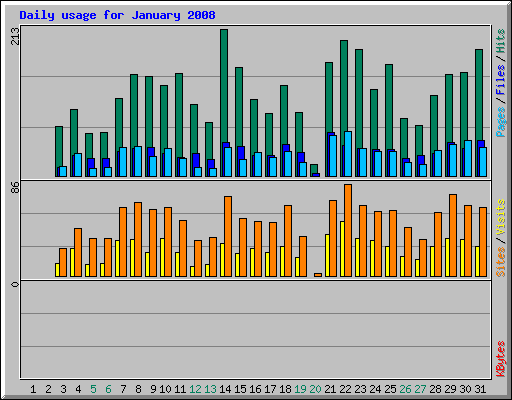Select the light blue Pages bar on day 22
Image resolution: width=512 pixels, height=400 pixels.
(348, 154)
